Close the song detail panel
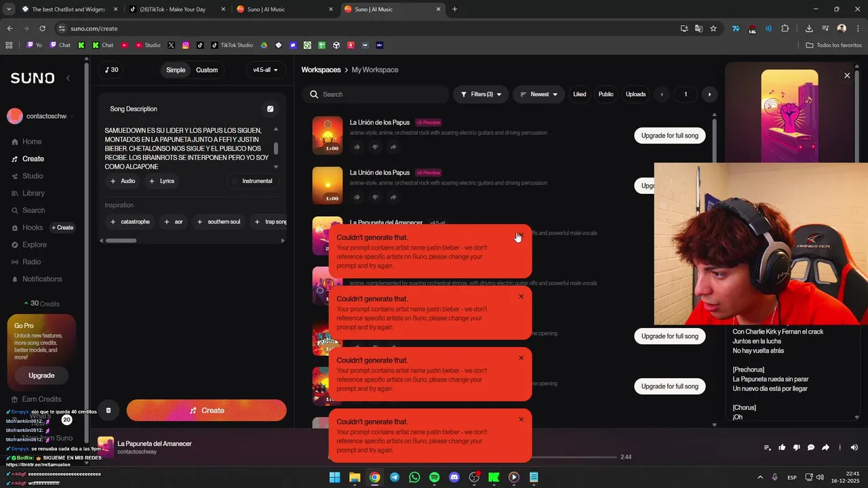This screenshot has width=868, height=488. tap(847, 75)
